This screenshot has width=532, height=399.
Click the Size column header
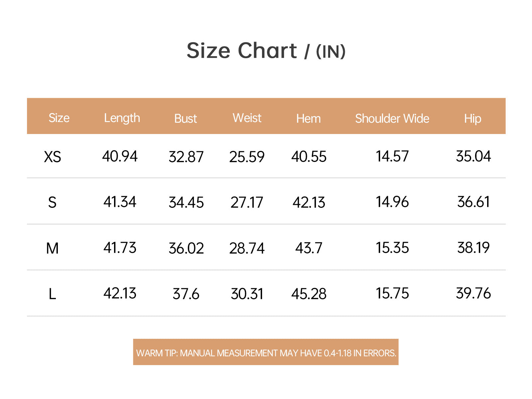(59, 118)
